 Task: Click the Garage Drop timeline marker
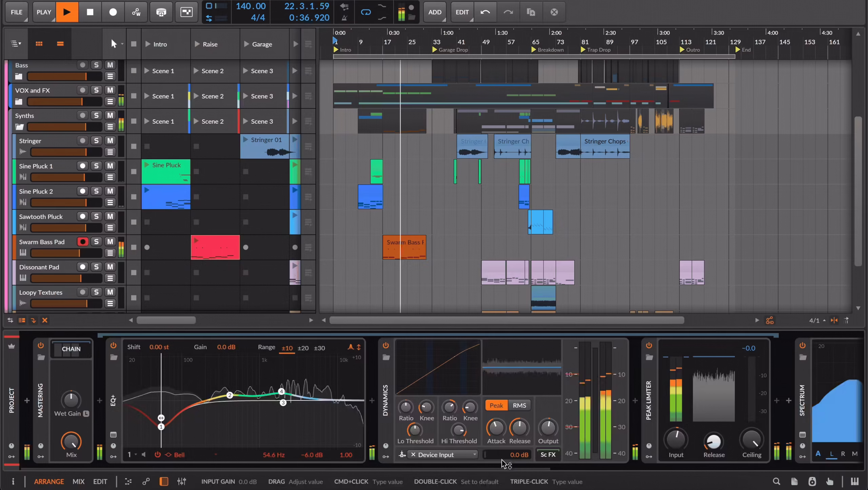coord(451,49)
